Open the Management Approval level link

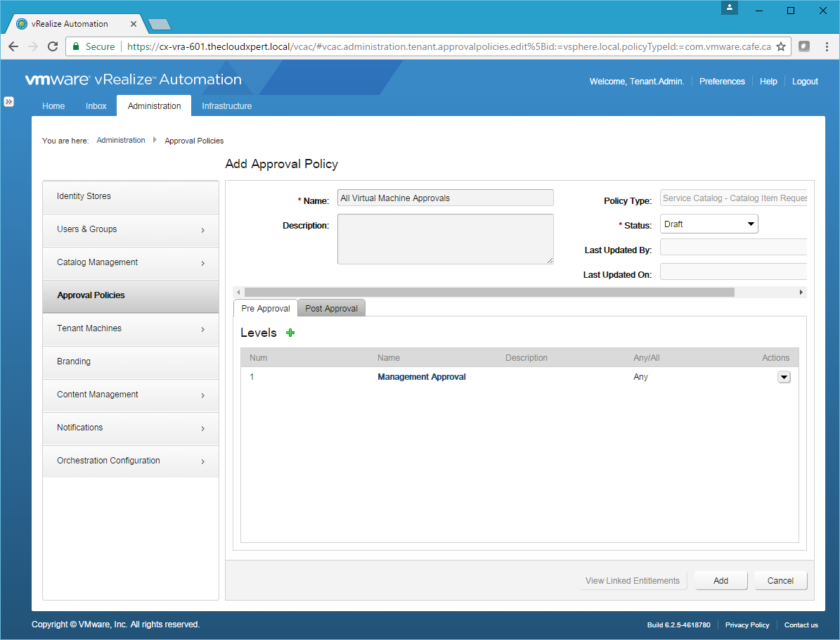point(422,377)
